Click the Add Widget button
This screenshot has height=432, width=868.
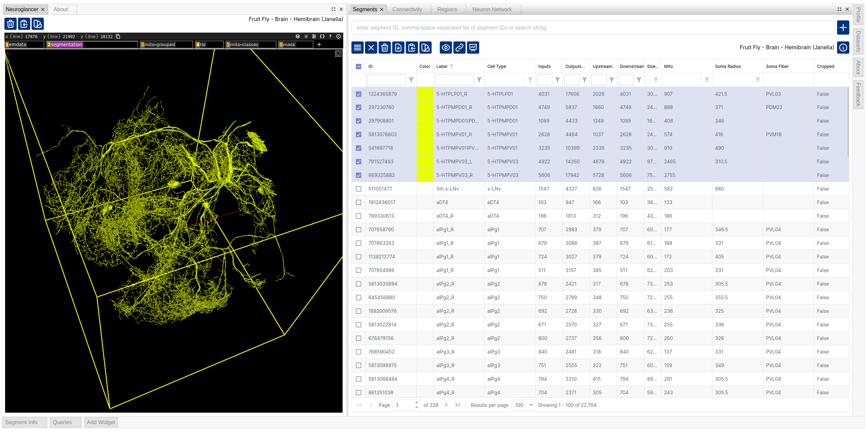click(x=101, y=422)
